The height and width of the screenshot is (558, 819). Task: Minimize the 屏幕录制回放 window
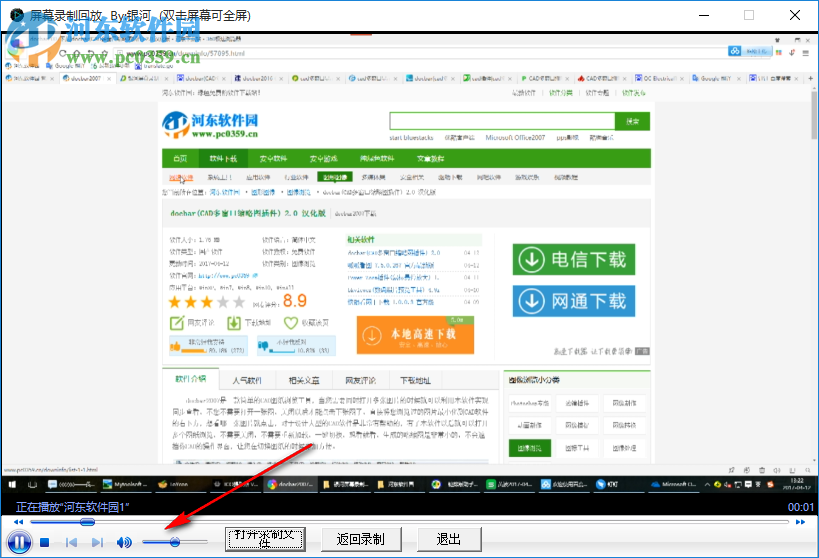click(x=704, y=15)
